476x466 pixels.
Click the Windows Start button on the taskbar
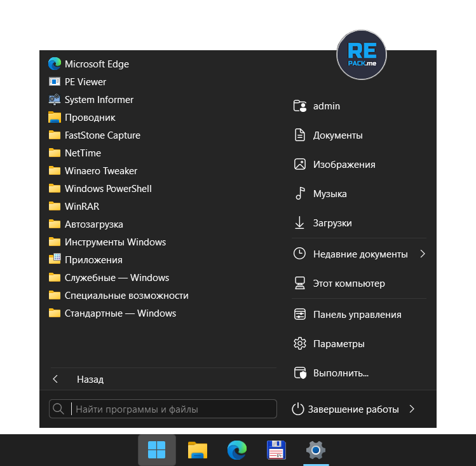pos(157,451)
